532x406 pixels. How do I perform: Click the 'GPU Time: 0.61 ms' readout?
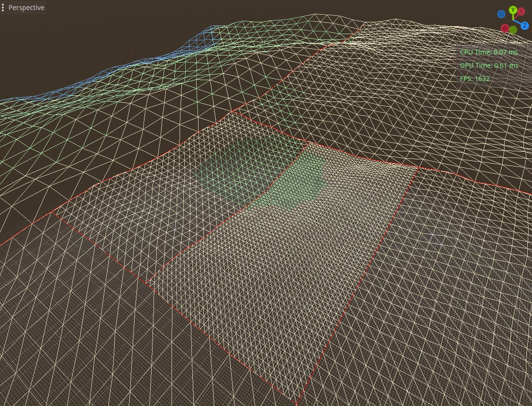(x=489, y=65)
